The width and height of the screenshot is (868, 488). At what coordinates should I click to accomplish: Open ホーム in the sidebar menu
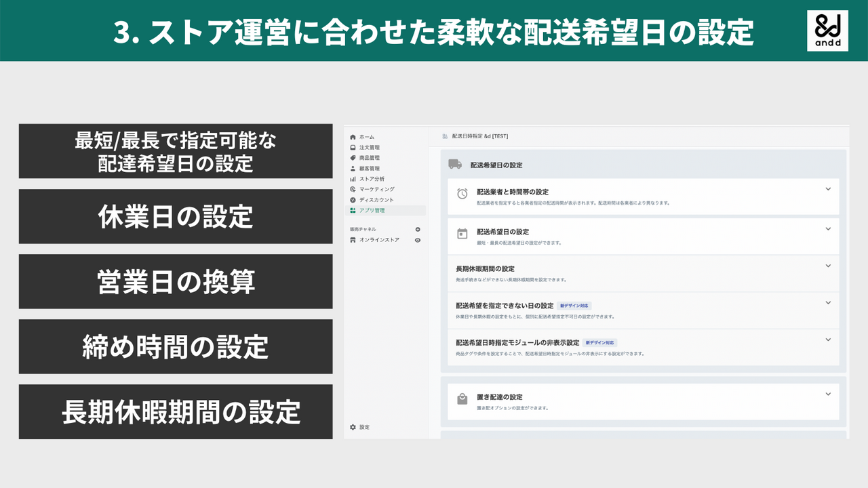click(x=367, y=137)
